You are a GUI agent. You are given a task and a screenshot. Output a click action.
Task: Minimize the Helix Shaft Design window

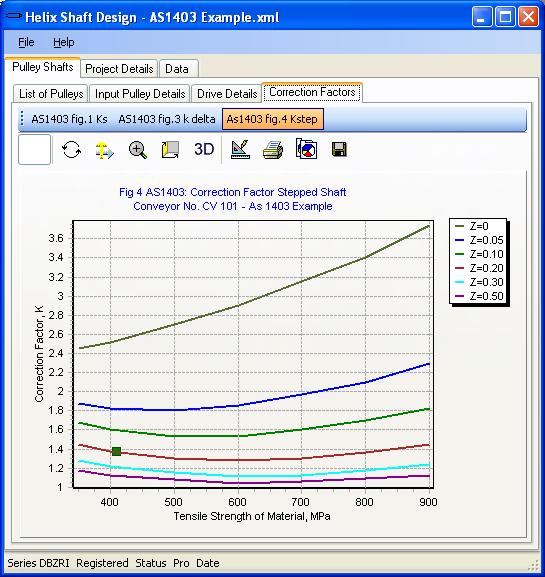pyautogui.click(x=482, y=17)
